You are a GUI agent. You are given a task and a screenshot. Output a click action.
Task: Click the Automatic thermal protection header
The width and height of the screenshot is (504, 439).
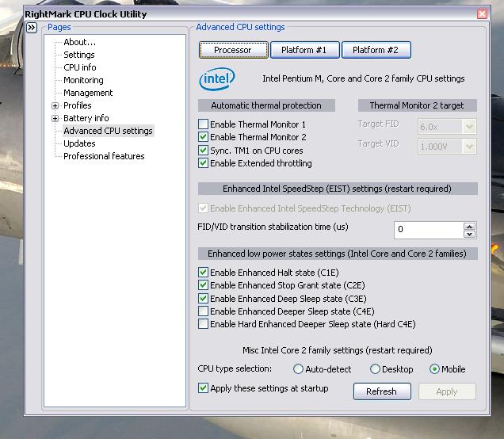pos(266,105)
